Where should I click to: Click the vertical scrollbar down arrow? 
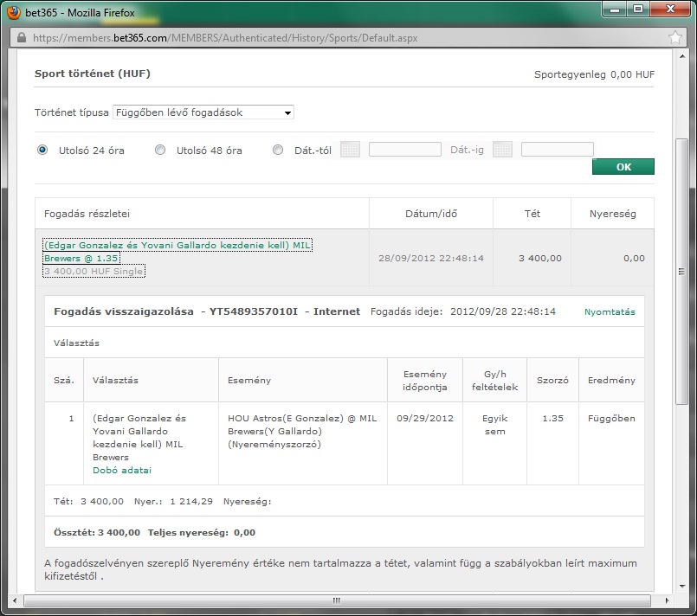click(x=682, y=587)
